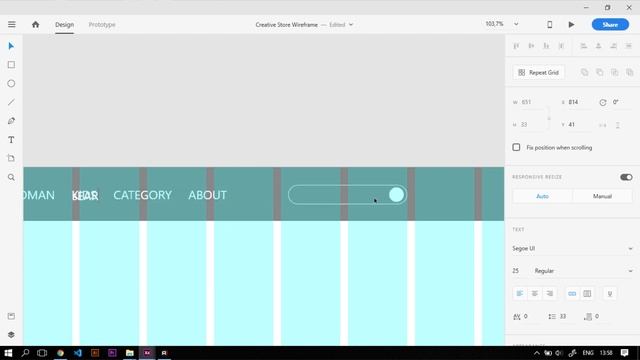
Task: Select the Artboard tool
Action: coord(11,158)
